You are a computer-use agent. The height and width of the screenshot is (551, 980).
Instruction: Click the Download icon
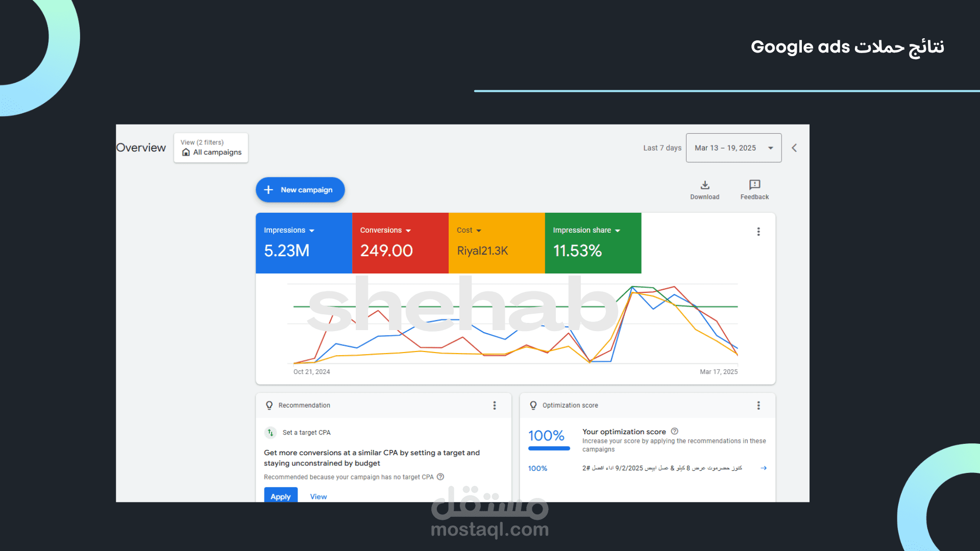[x=705, y=185]
